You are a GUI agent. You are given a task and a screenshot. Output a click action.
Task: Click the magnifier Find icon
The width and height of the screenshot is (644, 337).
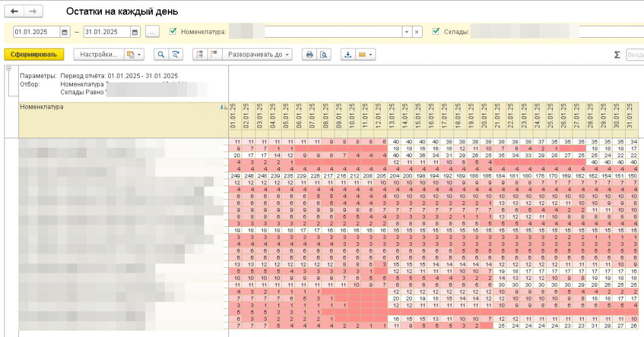pos(161,55)
